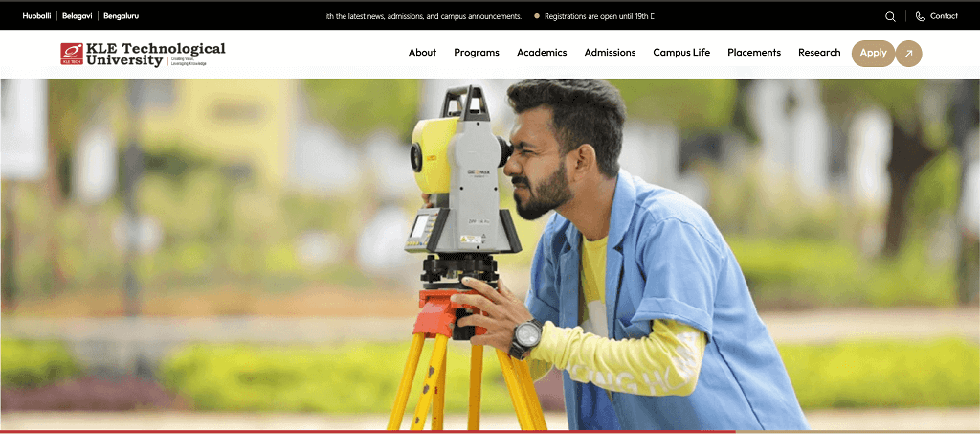Open the Research menu
The image size is (980, 434).
(819, 53)
